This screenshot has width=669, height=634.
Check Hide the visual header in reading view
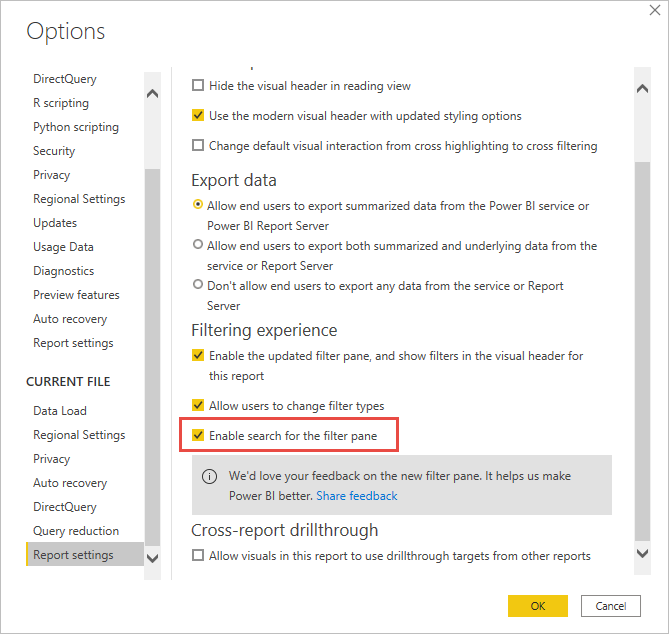click(198, 85)
